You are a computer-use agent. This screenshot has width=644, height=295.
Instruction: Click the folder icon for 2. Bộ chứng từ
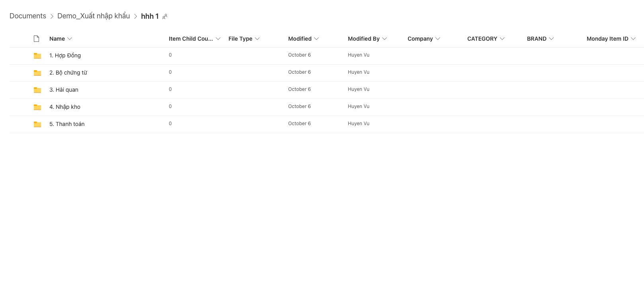coord(37,73)
